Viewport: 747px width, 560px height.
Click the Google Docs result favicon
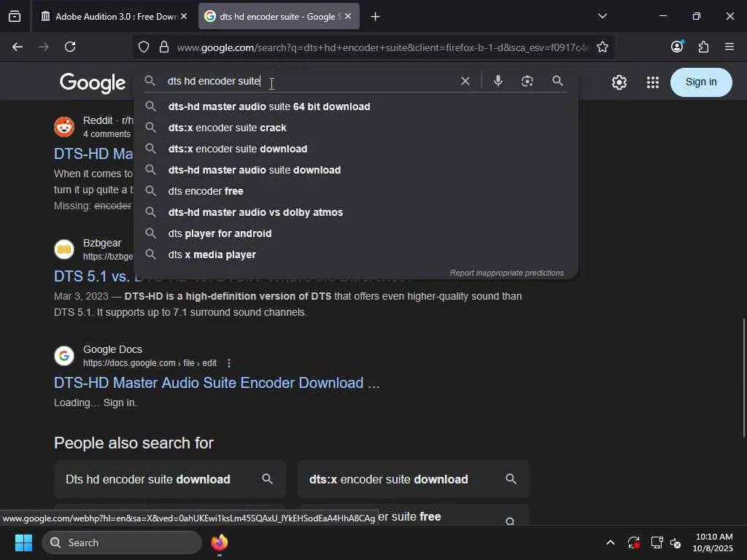pos(64,356)
